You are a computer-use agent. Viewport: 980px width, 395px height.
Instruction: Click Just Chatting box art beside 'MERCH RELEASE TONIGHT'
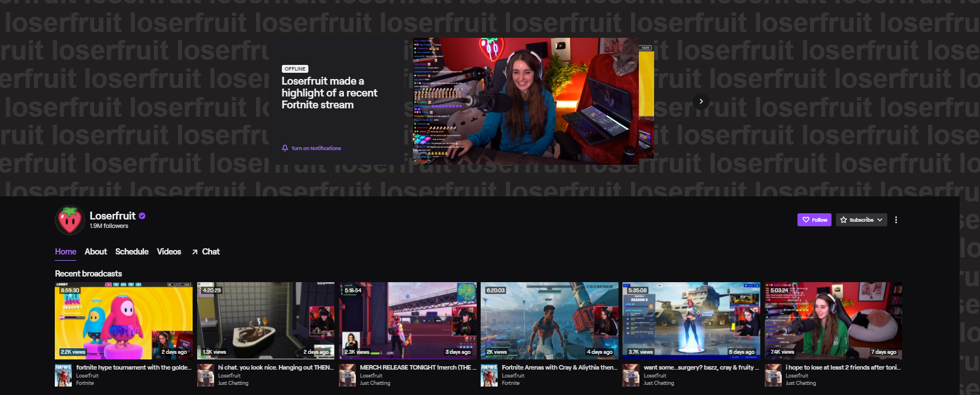click(x=347, y=375)
